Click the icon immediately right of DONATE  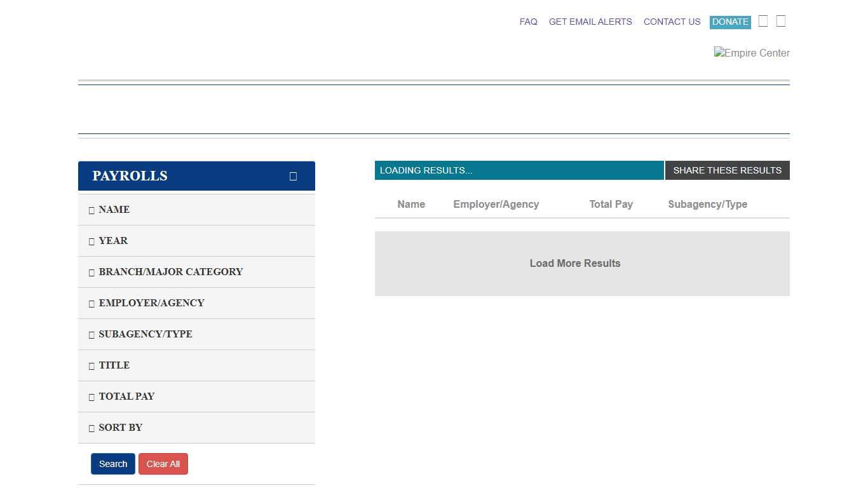[x=763, y=22]
